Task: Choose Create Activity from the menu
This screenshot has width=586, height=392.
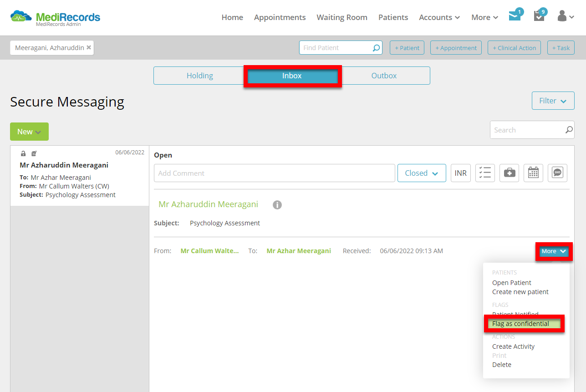Action: pos(514,346)
